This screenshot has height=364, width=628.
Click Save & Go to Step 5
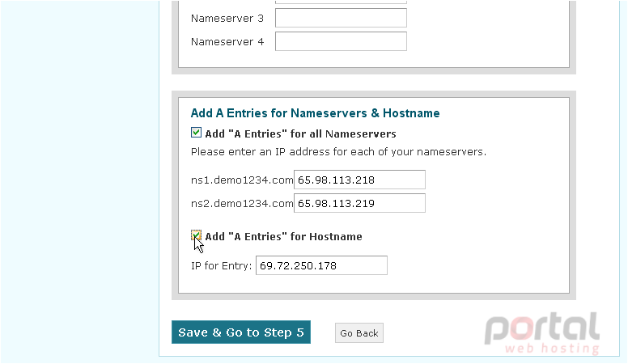(x=241, y=332)
